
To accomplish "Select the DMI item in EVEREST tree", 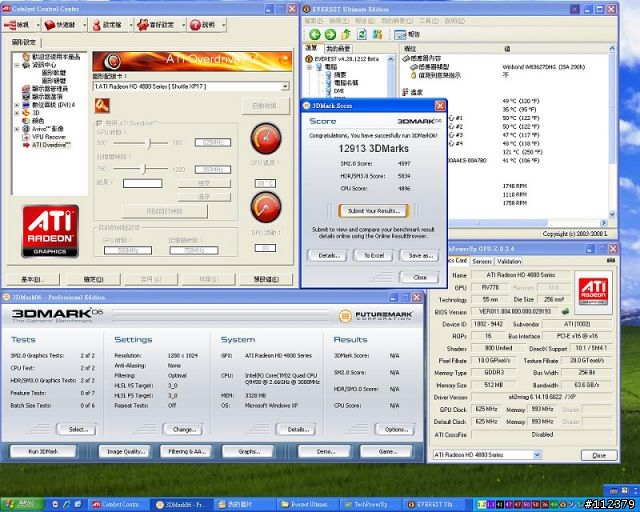I will 335,91.
